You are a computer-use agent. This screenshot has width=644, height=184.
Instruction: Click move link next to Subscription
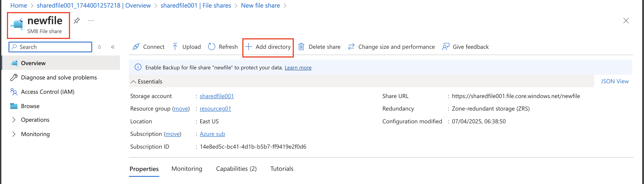(x=173, y=134)
